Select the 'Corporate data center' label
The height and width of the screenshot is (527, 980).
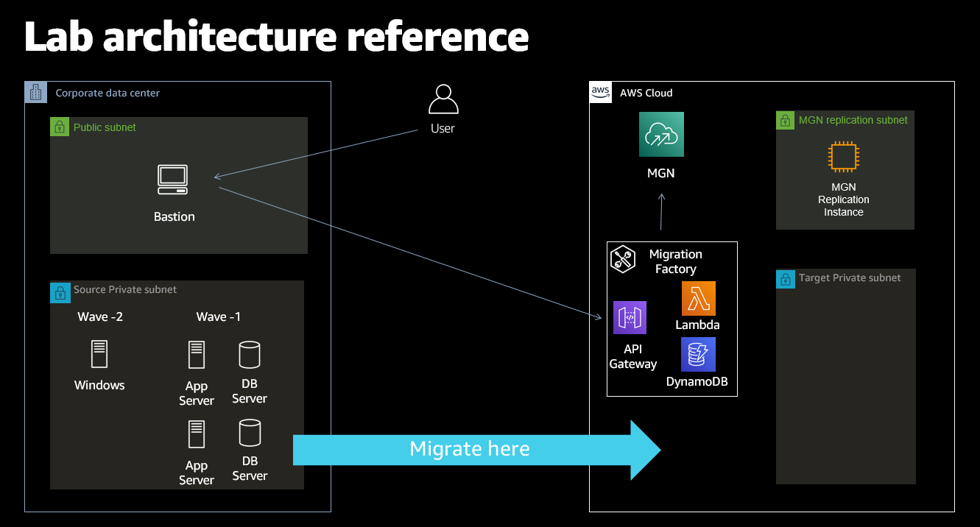pos(107,93)
